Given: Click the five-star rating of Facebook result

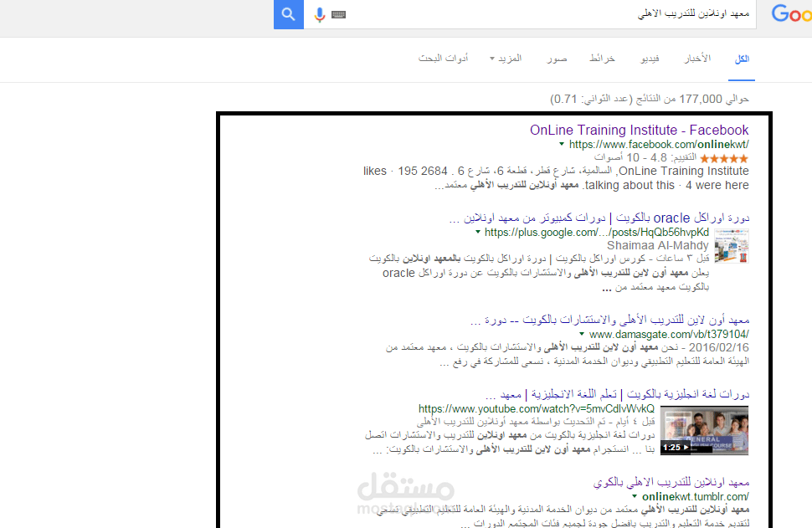Looking at the screenshot, I should (724, 158).
